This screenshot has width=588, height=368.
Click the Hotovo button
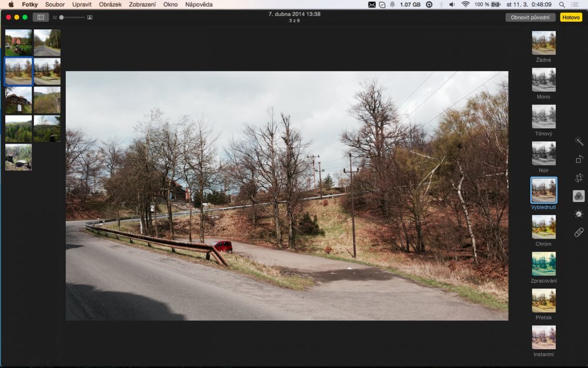[x=570, y=17]
